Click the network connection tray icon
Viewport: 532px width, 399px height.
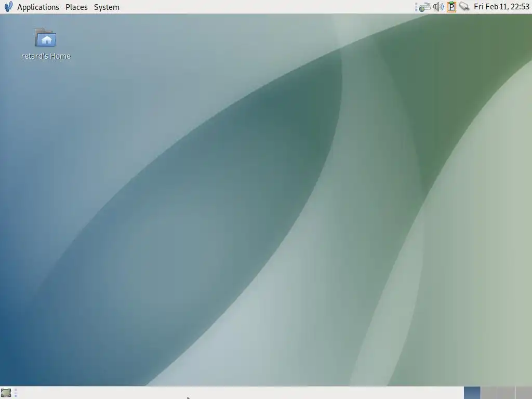(x=464, y=6)
